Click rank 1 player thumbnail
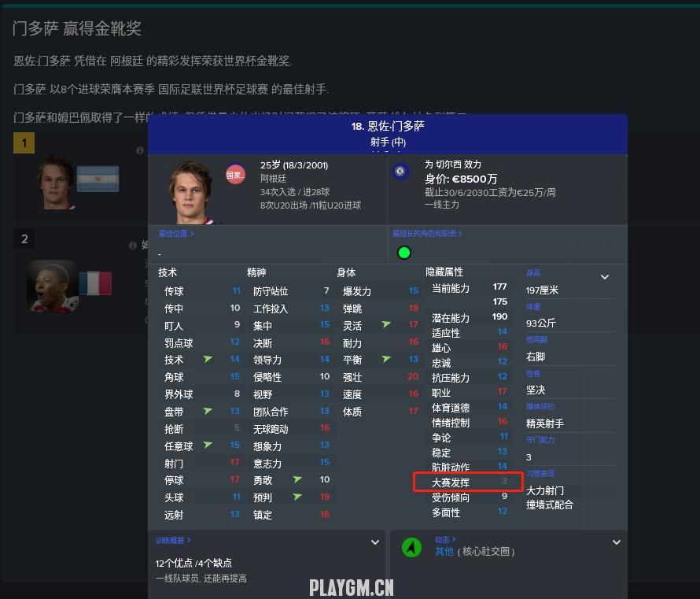Screen dimensions: 700x599 click(56, 183)
